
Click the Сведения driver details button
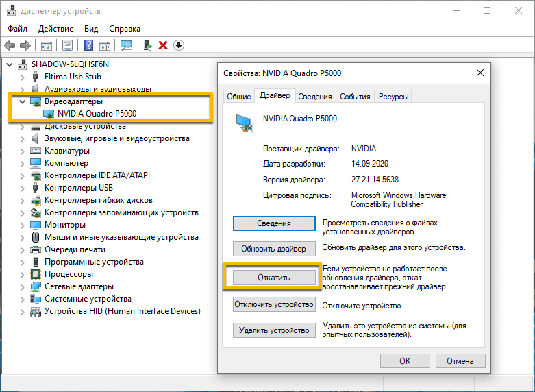[274, 223]
